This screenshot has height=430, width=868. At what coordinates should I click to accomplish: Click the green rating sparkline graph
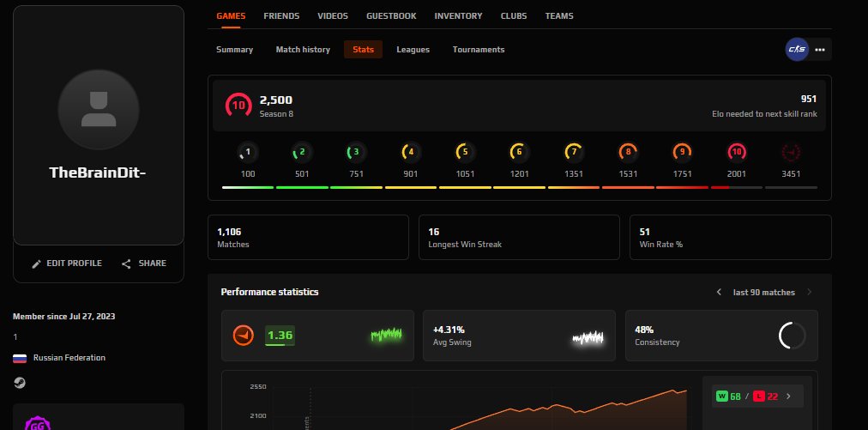click(386, 335)
